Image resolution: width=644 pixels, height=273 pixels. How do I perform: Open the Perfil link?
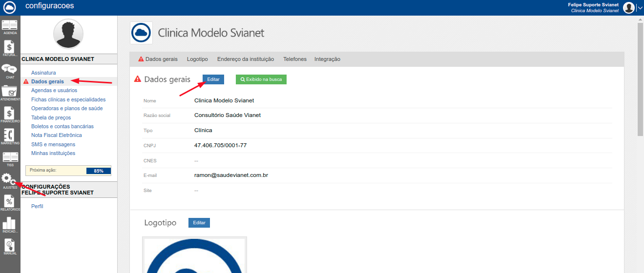pos(37,206)
